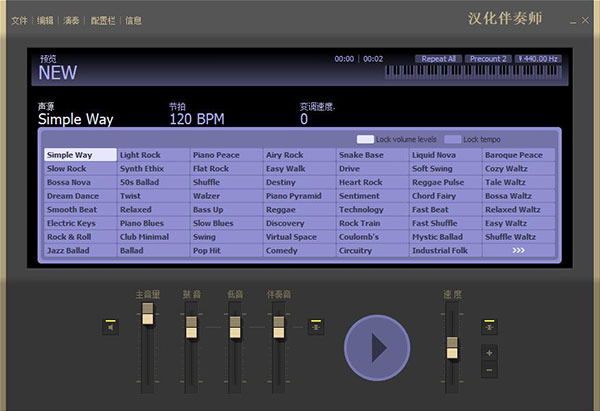600x411 pixels.
Task: Toggle the Lock volume levels checkbox
Action: click(365, 139)
